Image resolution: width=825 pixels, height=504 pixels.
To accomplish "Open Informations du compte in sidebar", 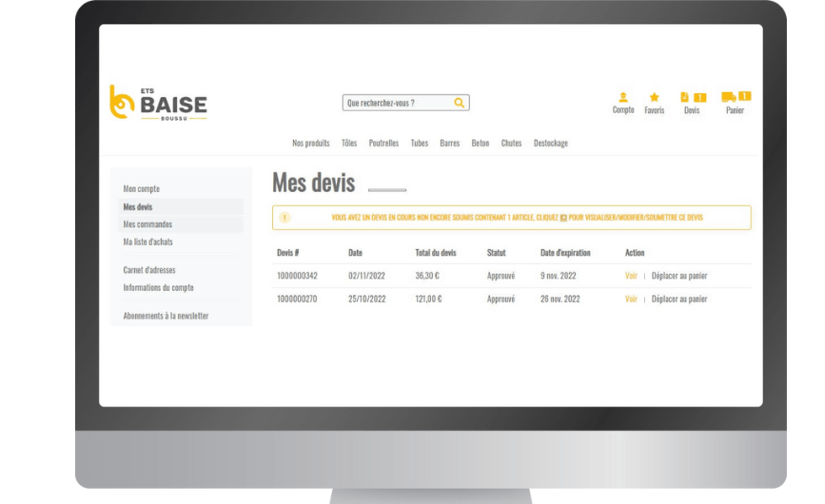I will click(158, 287).
